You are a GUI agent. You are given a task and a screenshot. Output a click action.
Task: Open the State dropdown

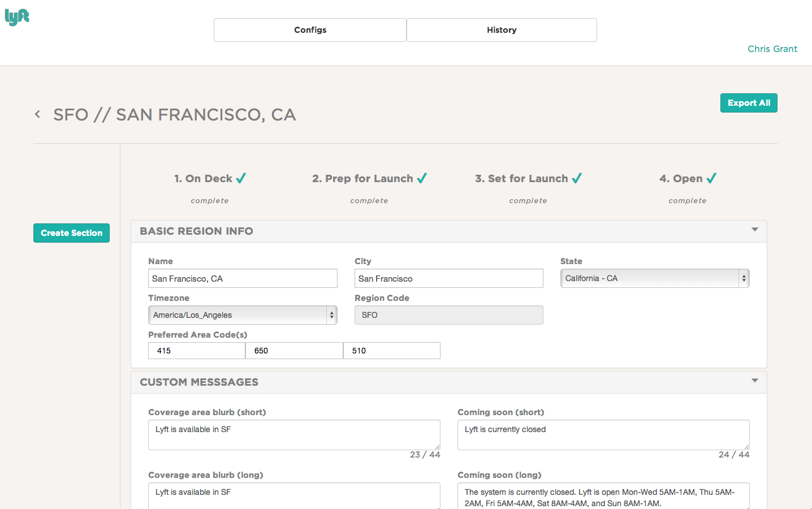click(655, 278)
